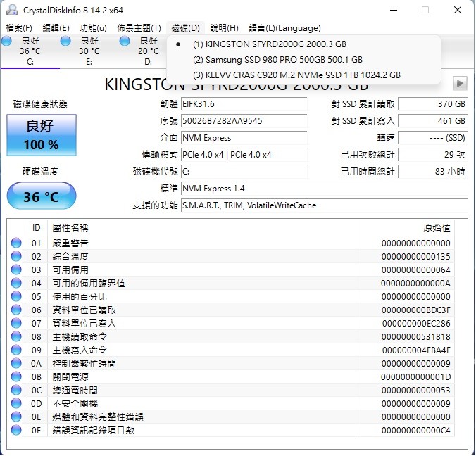
Task: Click status orb for 綜合溫度 row
Action: click(x=16, y=256)
